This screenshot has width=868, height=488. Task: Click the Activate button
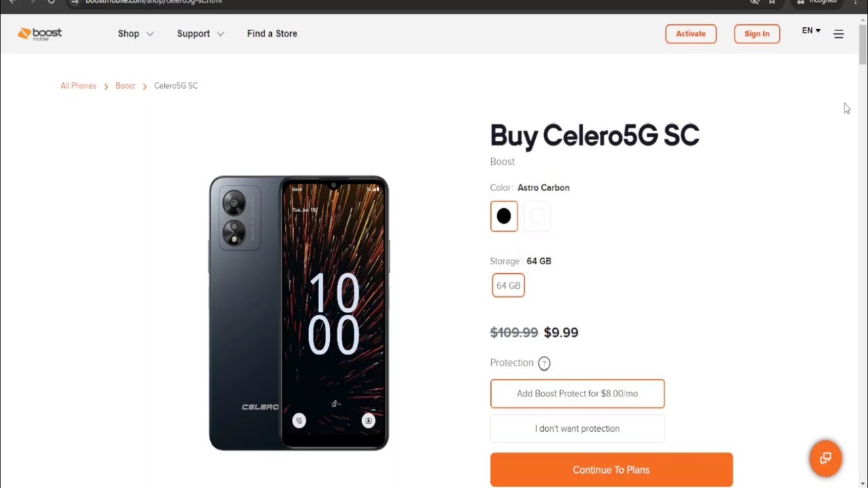pos(691,34)
